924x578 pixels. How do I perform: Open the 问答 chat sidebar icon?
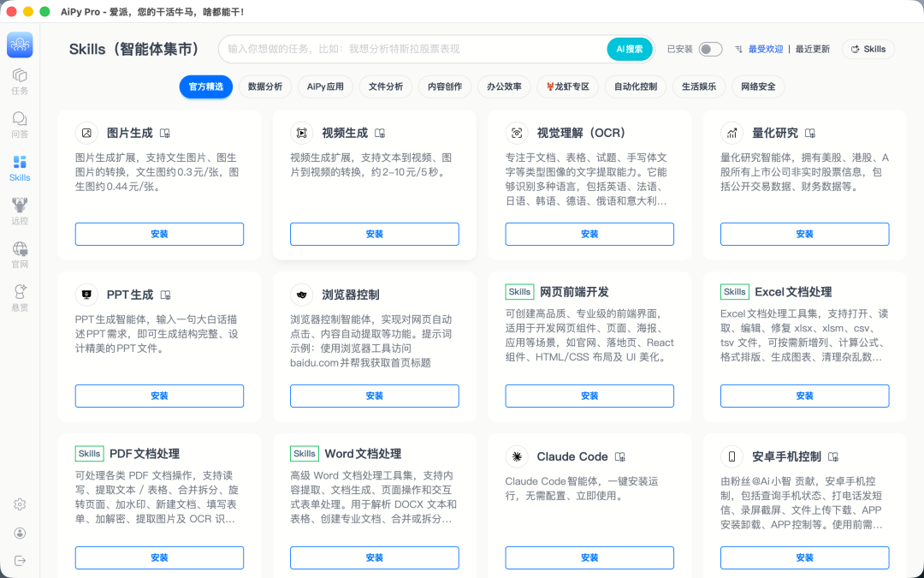click(20, 125)
